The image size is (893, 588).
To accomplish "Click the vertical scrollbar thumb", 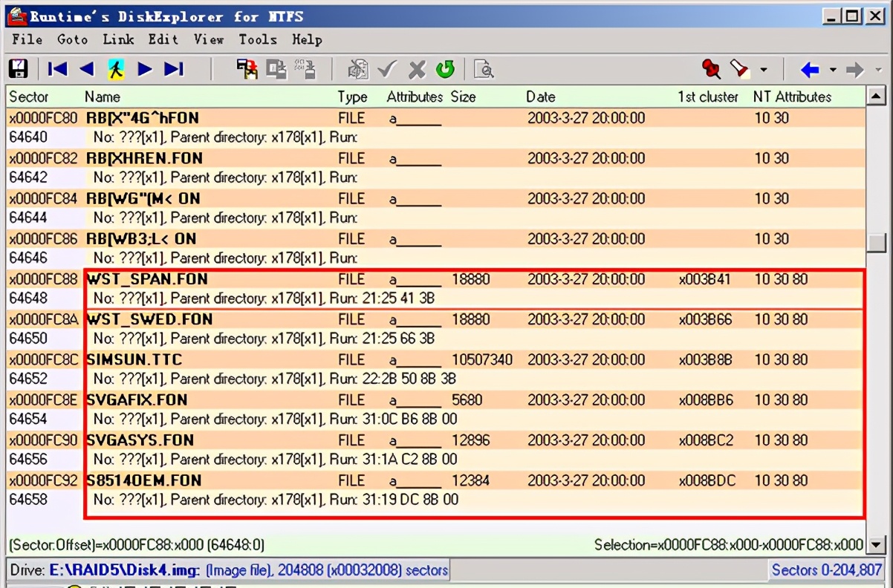I will pos(877,243).
